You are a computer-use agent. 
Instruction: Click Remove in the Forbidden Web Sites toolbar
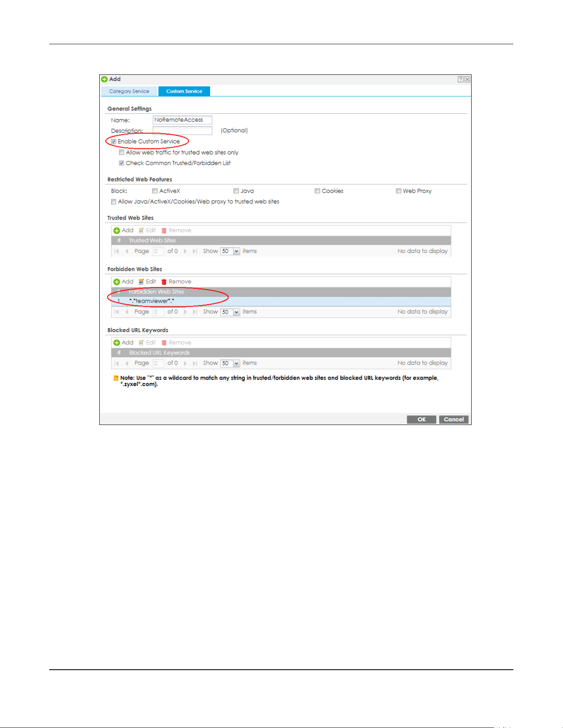coord(176,282)
